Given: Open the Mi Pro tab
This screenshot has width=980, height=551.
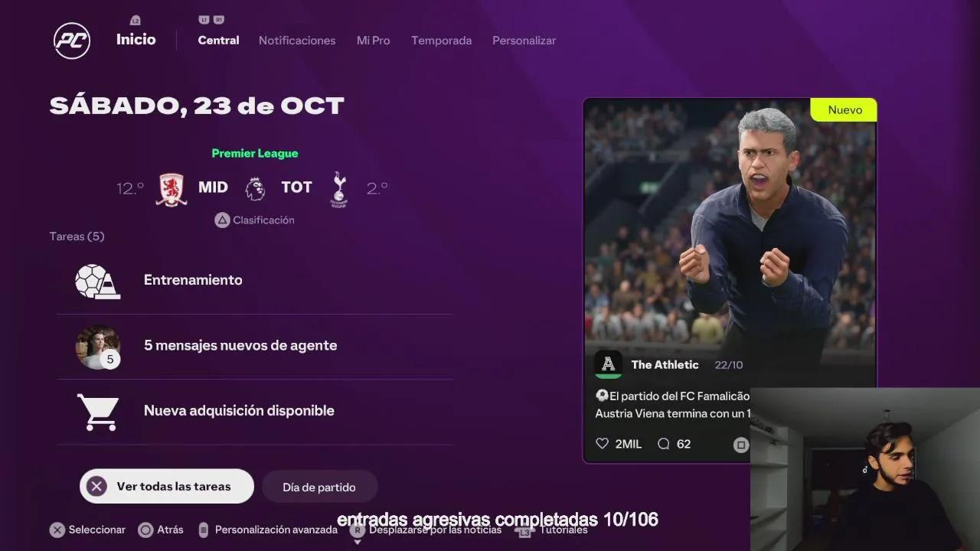Looking at the screenshot, I should (373, 41).
